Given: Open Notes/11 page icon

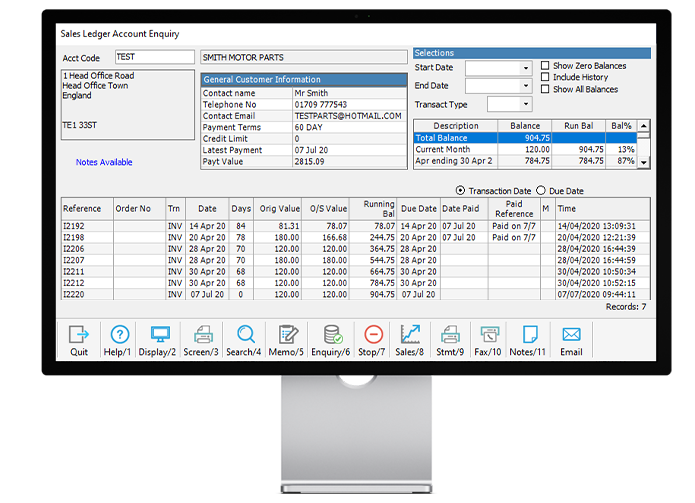Looking at the screenshot, I should click(x=530, y=335).
